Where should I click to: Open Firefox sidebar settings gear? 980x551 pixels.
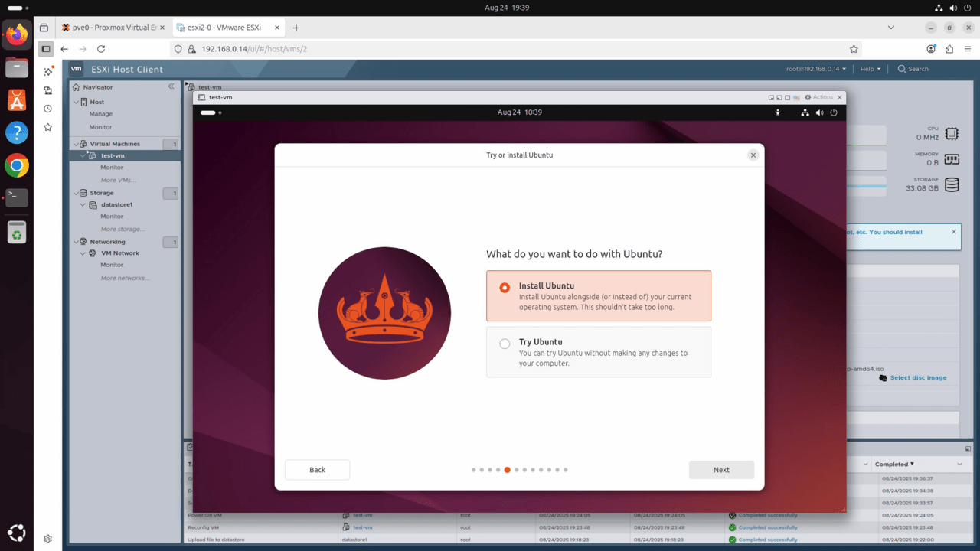47,539
